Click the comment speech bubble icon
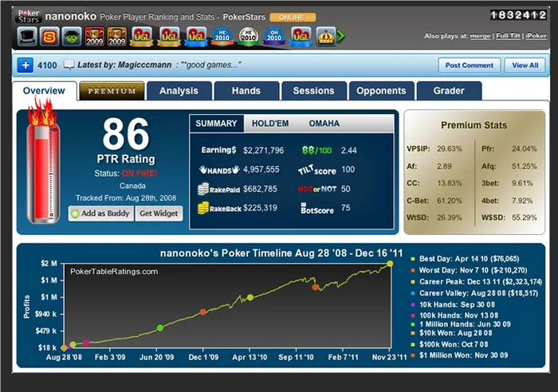This screenshot has width=558, height=392. 69,65
